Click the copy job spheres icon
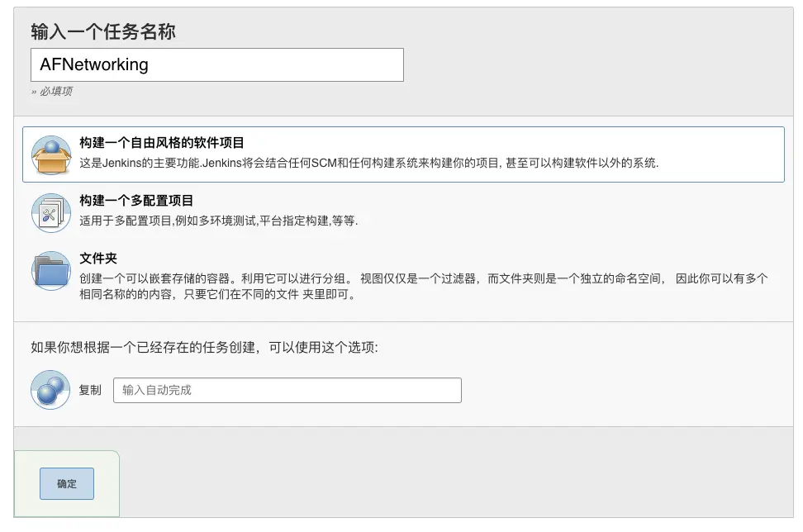Image resolution: width=803 pixels, height=532 pixels. 50,390
